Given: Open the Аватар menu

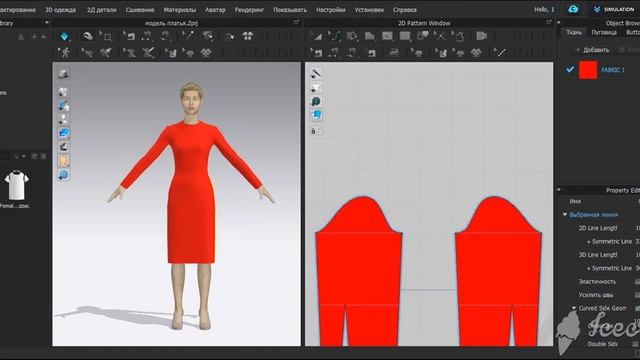Looking at the screenshot, I should click(x=215, y=9).
